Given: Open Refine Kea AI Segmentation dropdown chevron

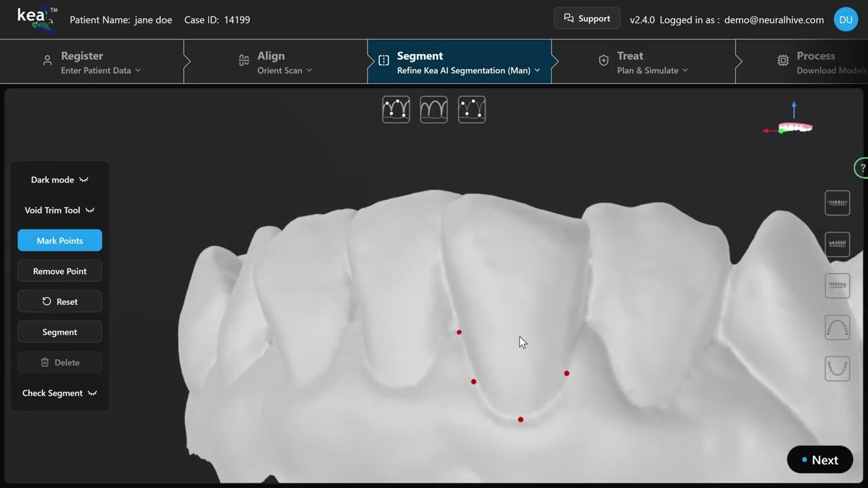Looking at the screenshot, I should (x=537, y=70).
